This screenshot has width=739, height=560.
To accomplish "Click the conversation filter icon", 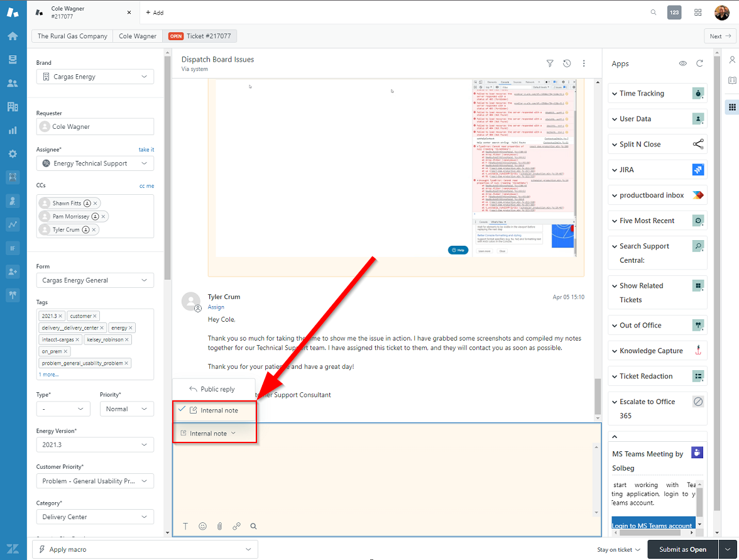I will coord(549,63).
